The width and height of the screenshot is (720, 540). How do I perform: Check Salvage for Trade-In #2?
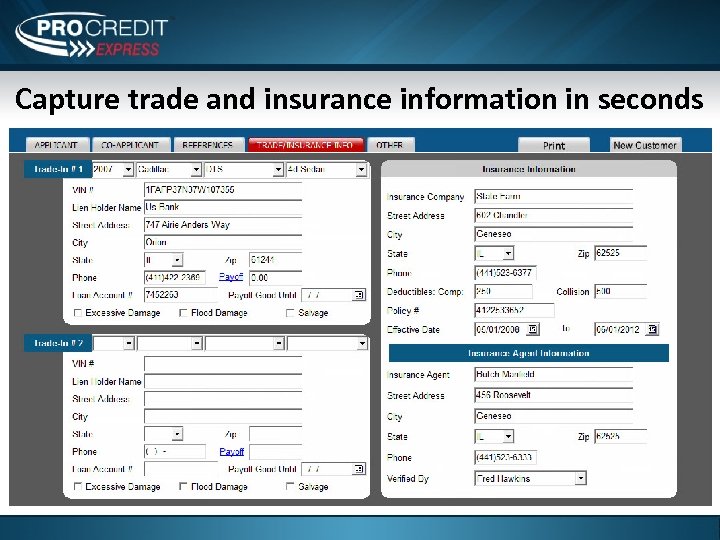point(290,486)
